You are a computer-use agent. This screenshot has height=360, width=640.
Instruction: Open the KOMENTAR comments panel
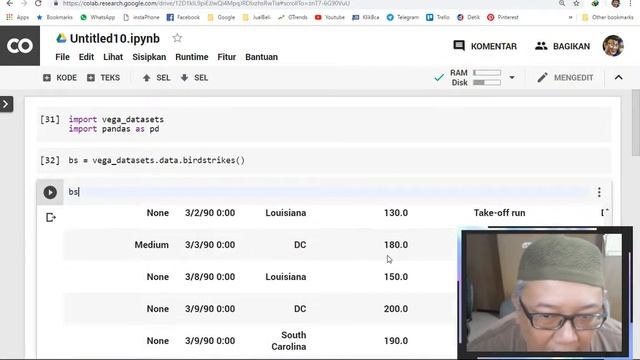tap(485, 46)
